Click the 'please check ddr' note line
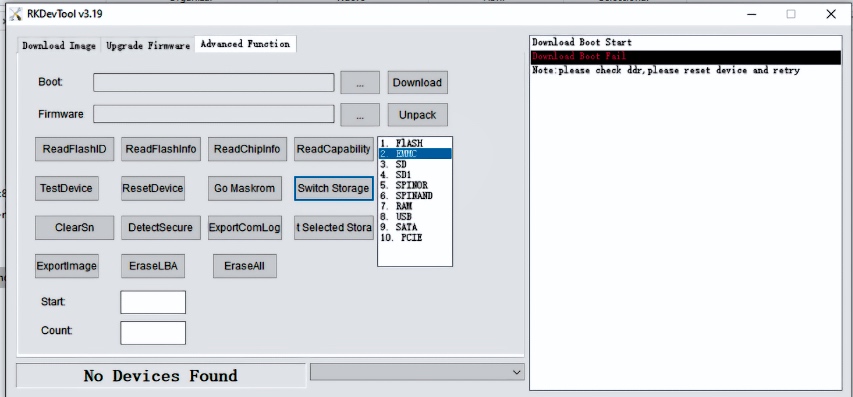The width and height of the screenshot is (853, 397). tap(685, 71)
